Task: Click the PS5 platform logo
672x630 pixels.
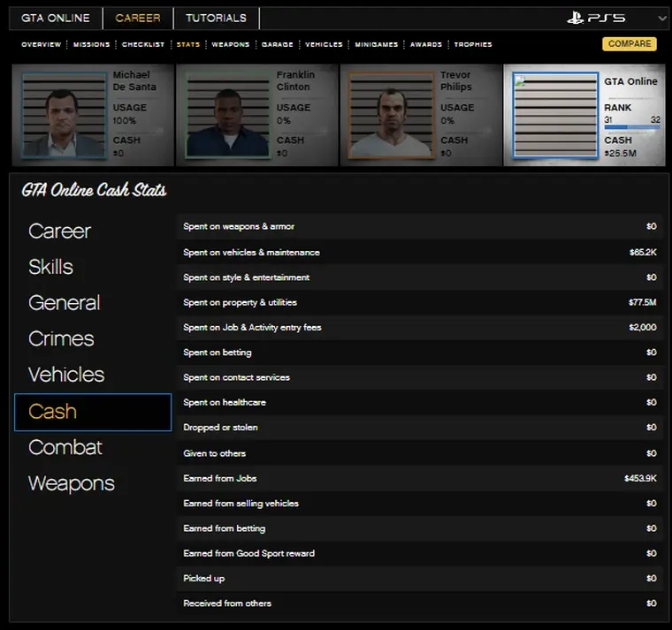Action: [x=596, y=18]
